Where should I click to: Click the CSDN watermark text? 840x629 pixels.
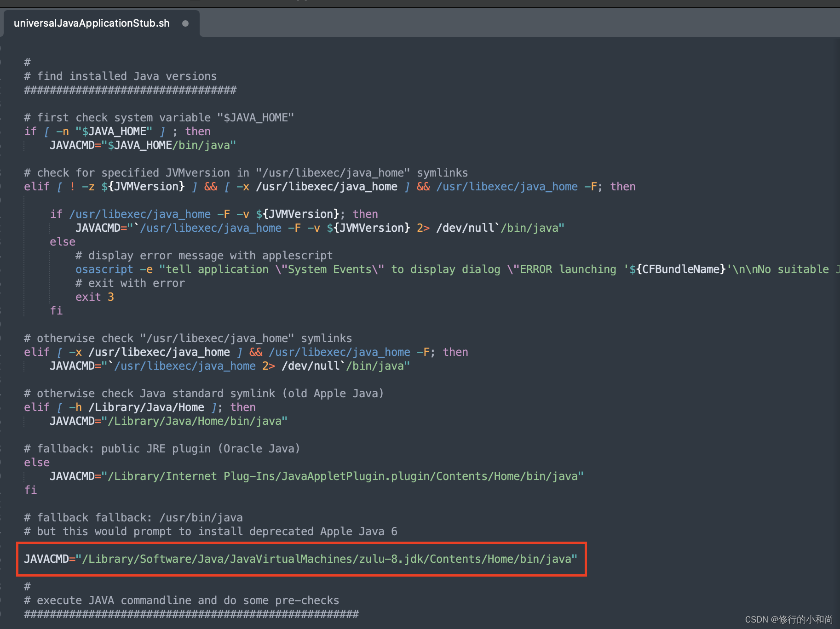pyautogui.click(x=788, y=619)
